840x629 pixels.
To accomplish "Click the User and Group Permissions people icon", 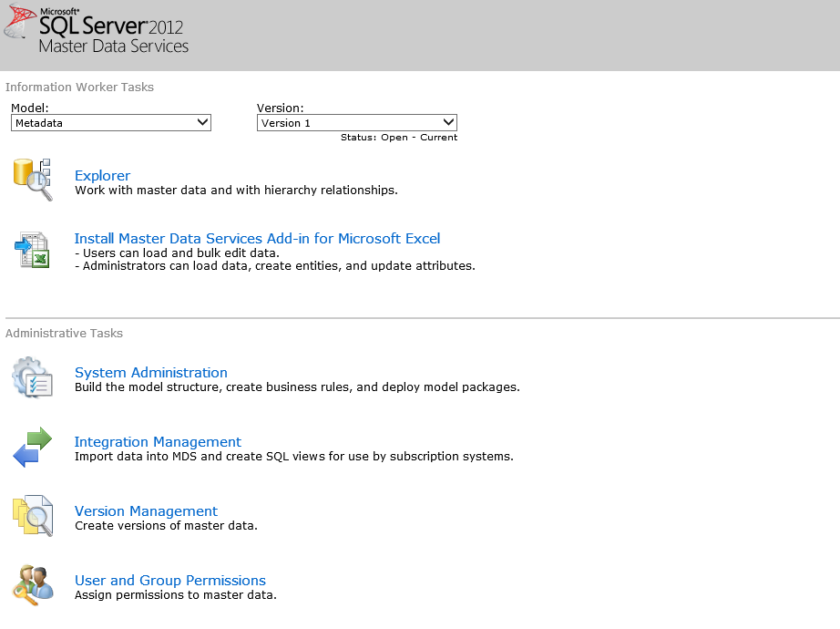I will 33,585.
